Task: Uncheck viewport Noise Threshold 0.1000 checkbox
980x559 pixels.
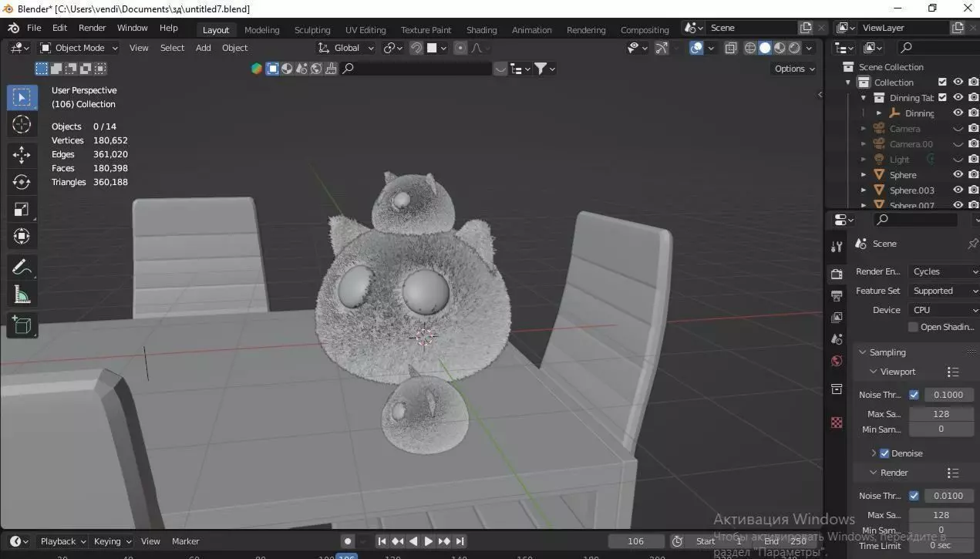Action: coord(914,395)
